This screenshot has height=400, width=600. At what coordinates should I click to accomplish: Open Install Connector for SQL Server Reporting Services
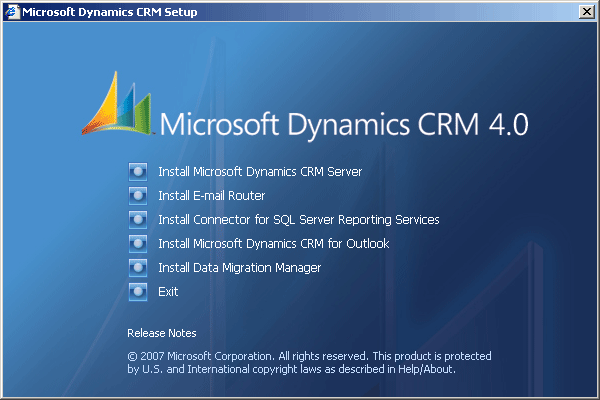[x=299, y=220]
